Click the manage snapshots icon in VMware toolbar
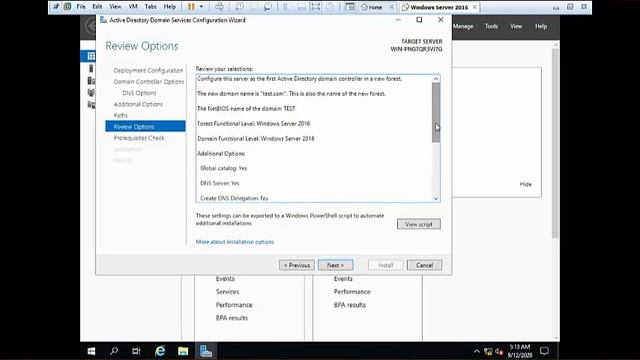Image resolution: width=640 pixels, height=360 pixels. [268, 7]
